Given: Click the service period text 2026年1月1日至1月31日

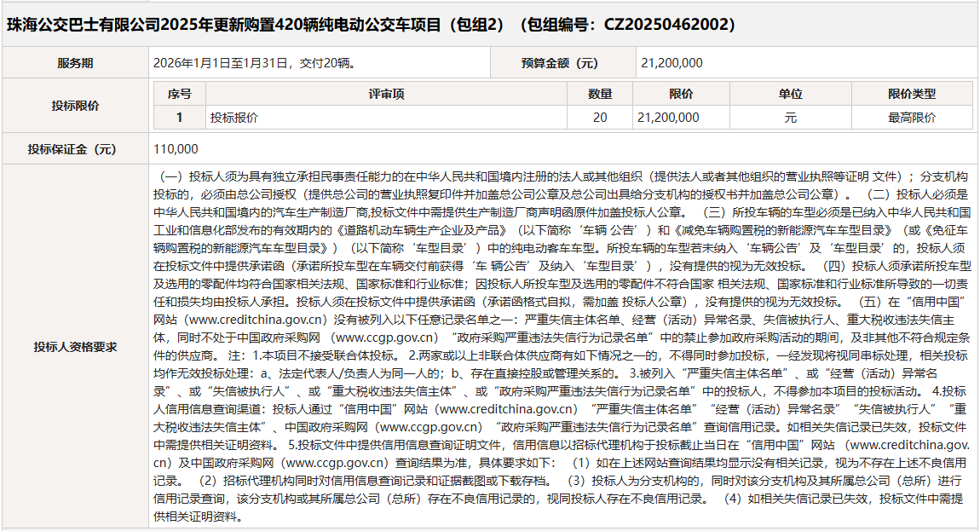Looking at the screenshot, I should pyautogui.click(x=255, y=63).
